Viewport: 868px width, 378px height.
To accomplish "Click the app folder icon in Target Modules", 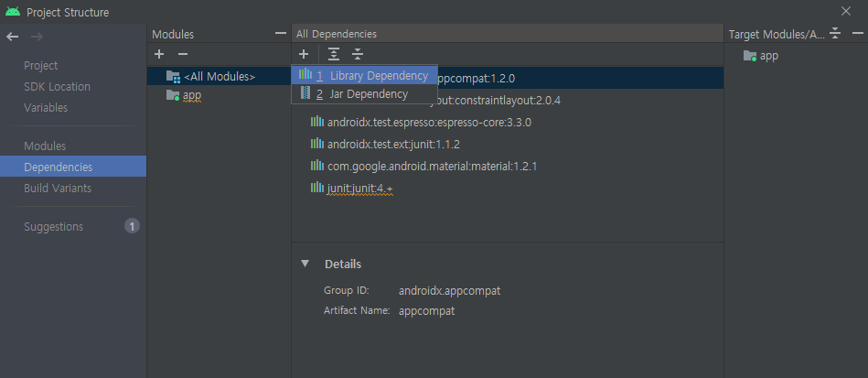I will pyautogui.click(x=750, y=56).
